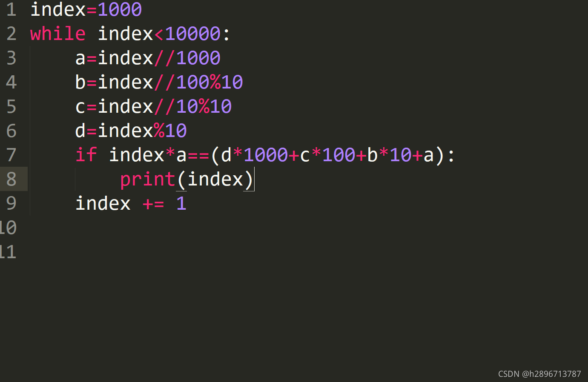Click the 'if' keyword on line 7
This screenshot has width=588, height=382.
(86, 155)
